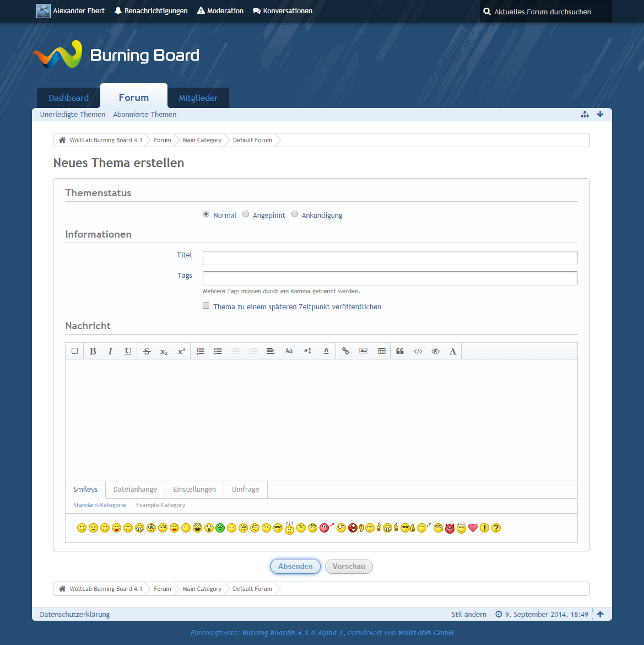644x645 pixels.
Task: Open the Umfrage tab
Action: [245, 490]
